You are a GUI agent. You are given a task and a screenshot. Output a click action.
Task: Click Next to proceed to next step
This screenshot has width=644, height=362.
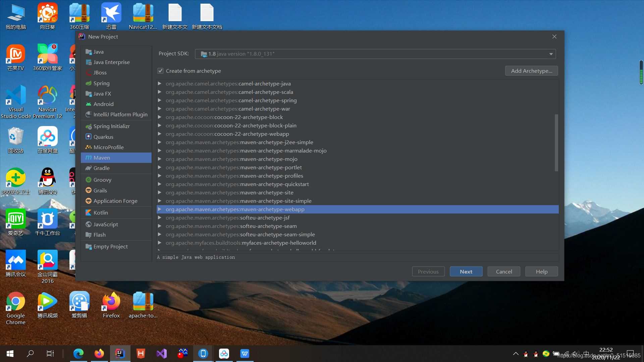click(x=466, y=271)
